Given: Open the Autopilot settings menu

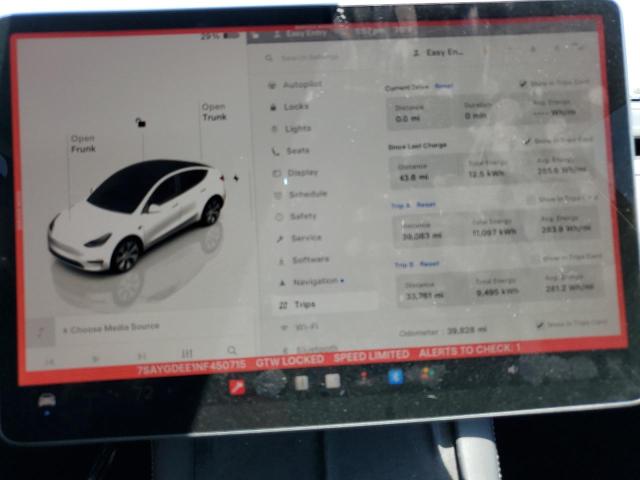Looking at the screenshot, I should [301, 85].
